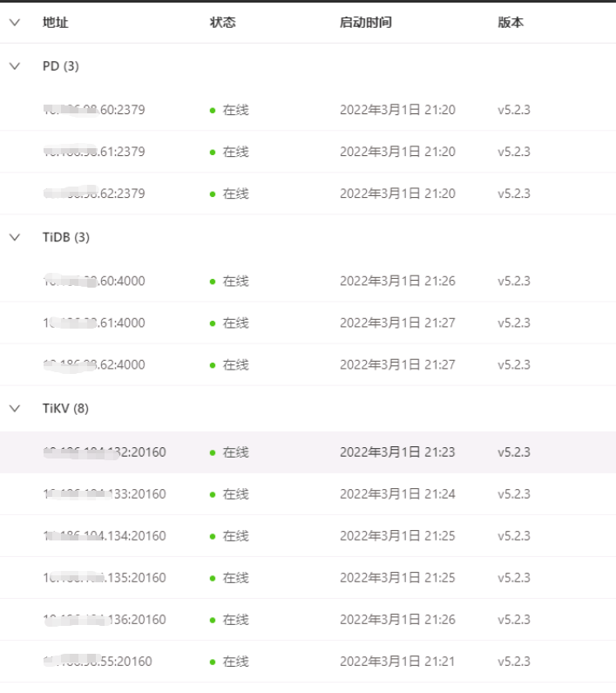Click the 状态 column header
The height and width of the screenshot is (693, 616).
[x=222, y=23]
